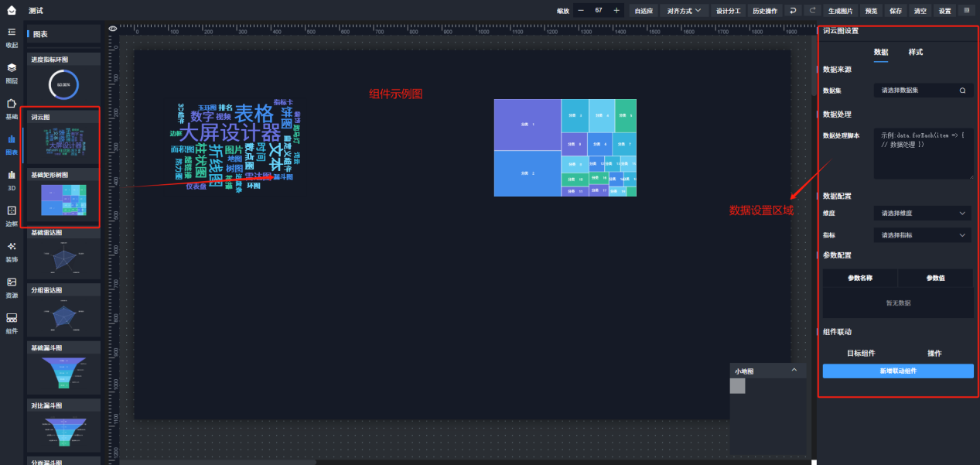Image resolution: width=980 pixels, height=465 pixels.
Task: Open the 基础 basic components category
Action: click(x=12, y=108)
